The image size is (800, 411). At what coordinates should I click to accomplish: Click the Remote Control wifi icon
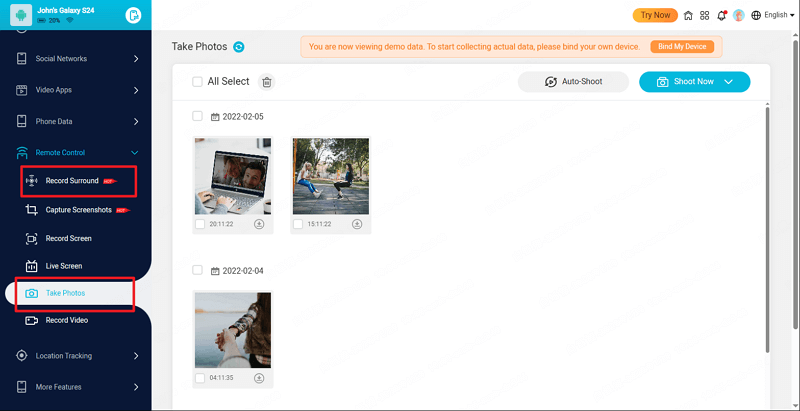point(21,152)
